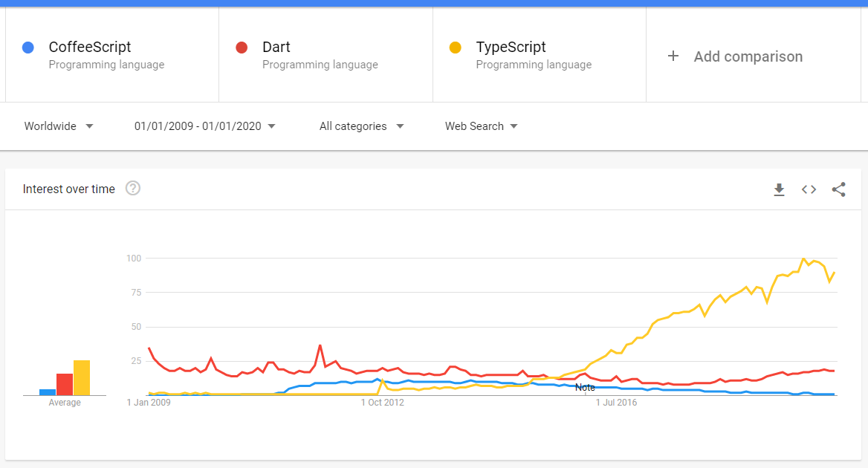This screenshot has width=868, height=468.
Task: Open the Worldwide region dropdown
Action: [59, 126]
